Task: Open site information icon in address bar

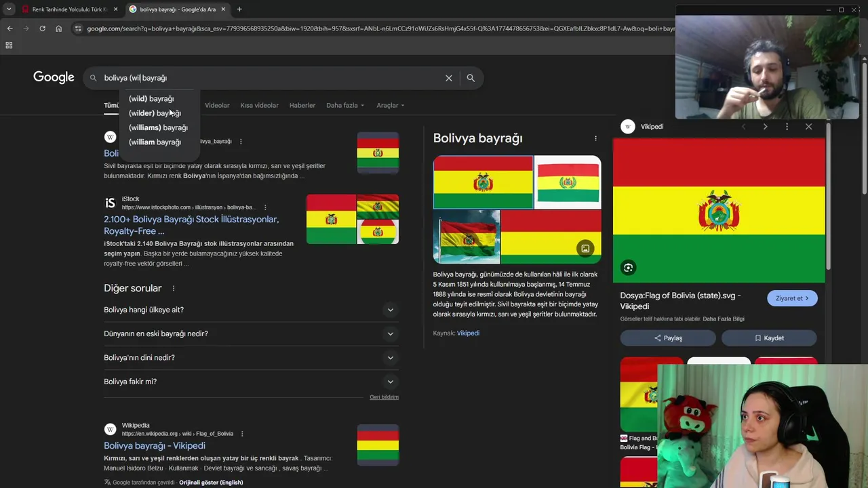Action: [78, 28]
